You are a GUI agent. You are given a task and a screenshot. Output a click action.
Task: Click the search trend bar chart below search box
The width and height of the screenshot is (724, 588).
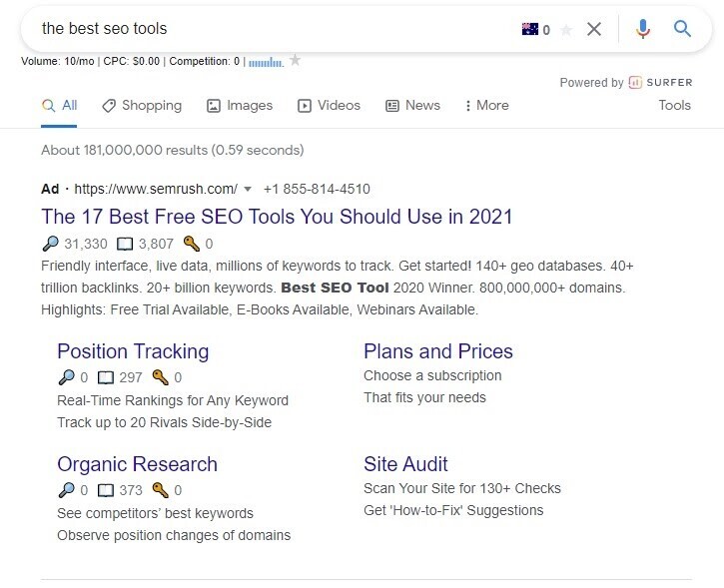[266, 62]
